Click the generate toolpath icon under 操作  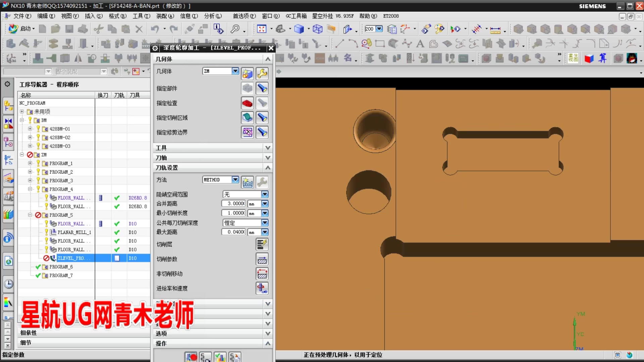[191, 357]
